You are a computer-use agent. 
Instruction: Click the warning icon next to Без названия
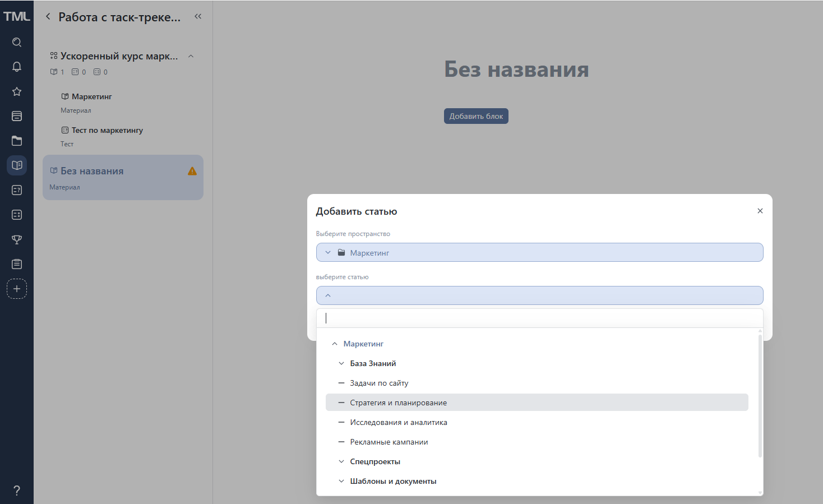pyautogui.click(x=191, y=170)
